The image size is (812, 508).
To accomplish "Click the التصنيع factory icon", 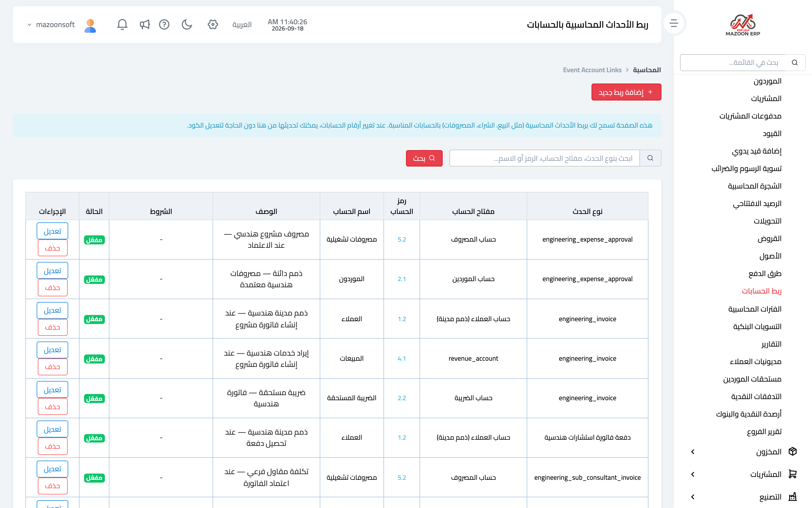I will 793,496.
